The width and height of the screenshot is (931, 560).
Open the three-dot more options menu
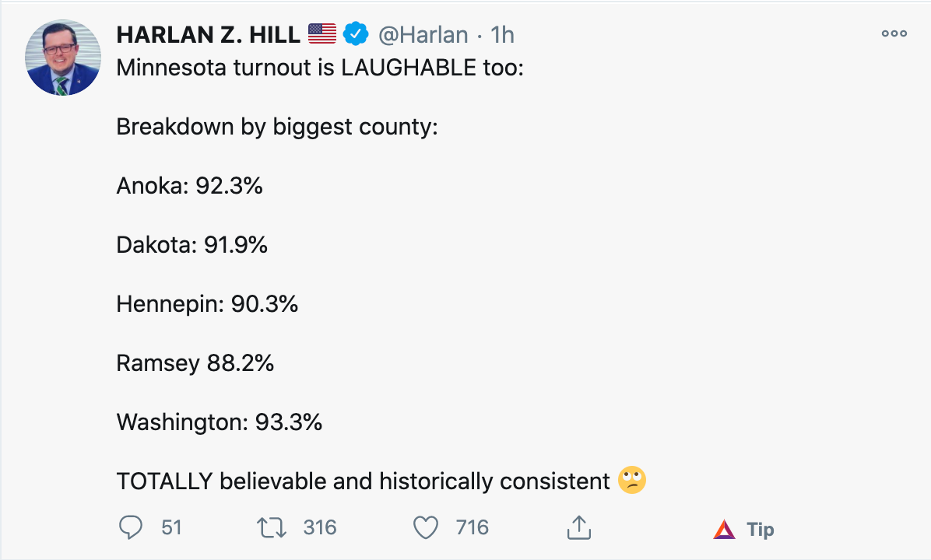coord(894,33)
